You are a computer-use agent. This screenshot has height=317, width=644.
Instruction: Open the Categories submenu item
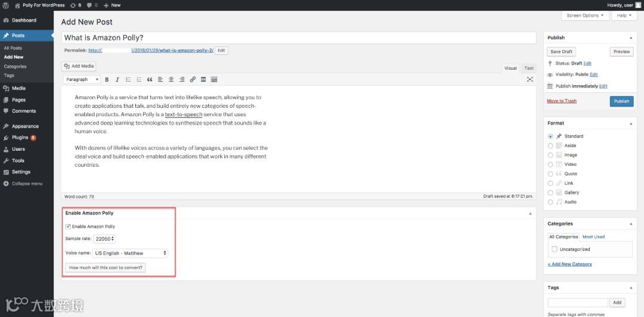[15, 66]
